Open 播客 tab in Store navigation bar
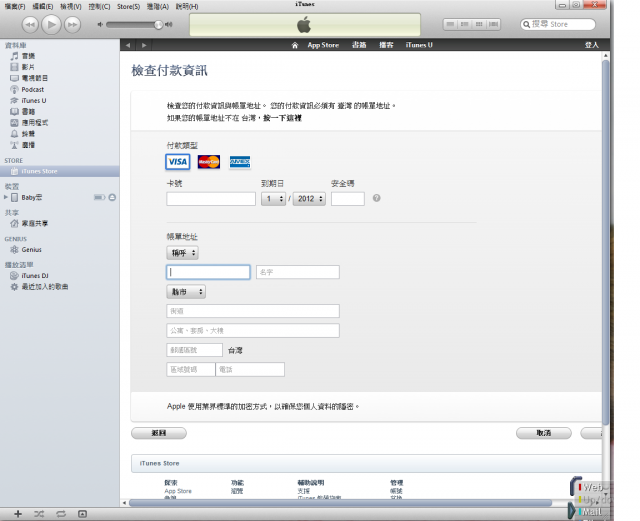Screen dimensions: 640x521 [386, 45]
